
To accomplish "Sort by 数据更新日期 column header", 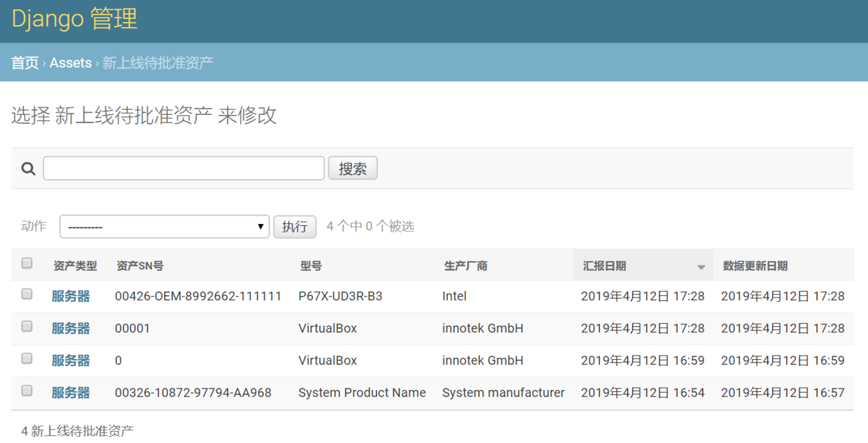I will [755, 266].
